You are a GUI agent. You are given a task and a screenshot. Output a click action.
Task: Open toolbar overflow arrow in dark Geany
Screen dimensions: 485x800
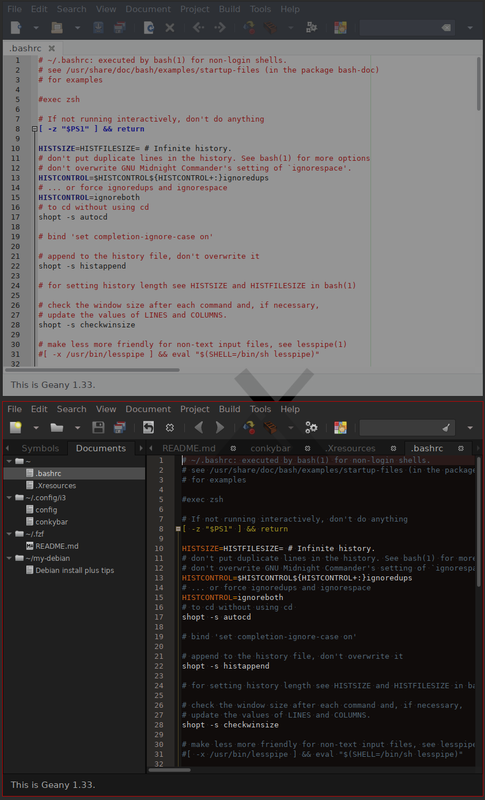click(470, 428)
